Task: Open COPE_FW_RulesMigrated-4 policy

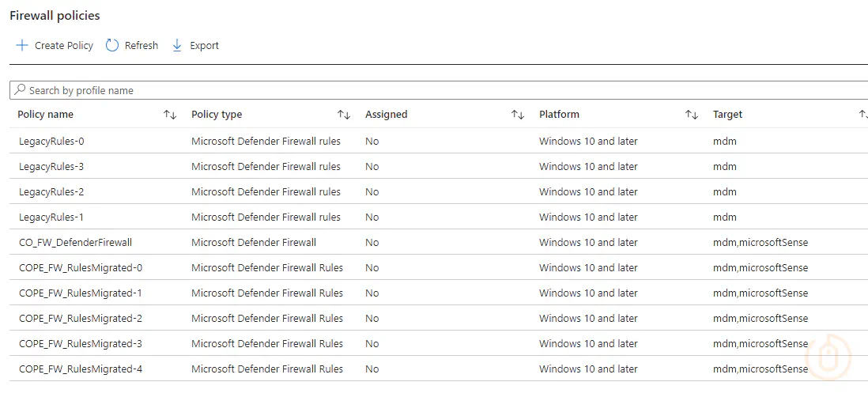Action: [x=80, y=369]
